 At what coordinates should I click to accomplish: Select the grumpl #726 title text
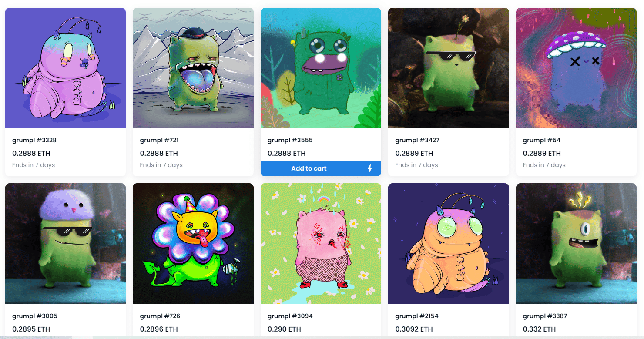tap(160, 316)
